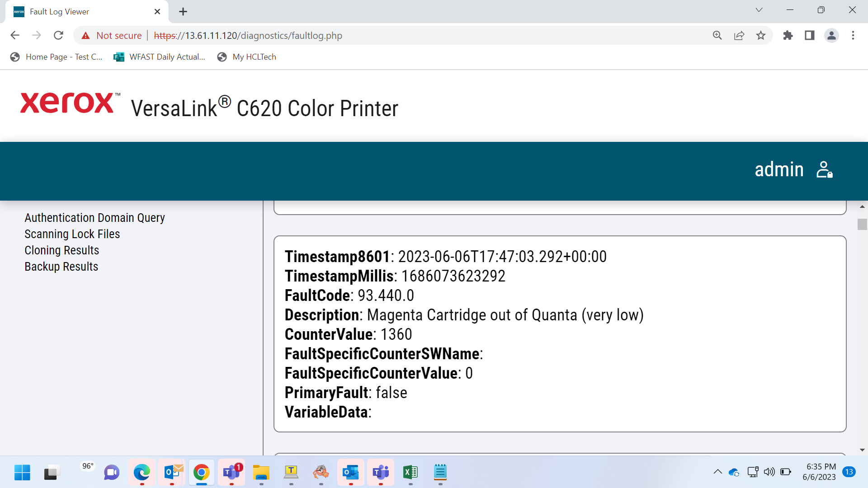
Task: Open Chrome three-dot menu
Action: pos(853,35)
